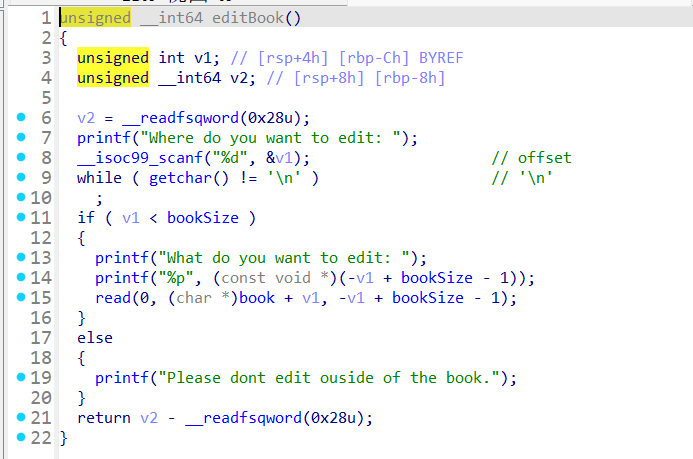Toggle breakpoint dot on line 15
Screen dimensions: 693x459
point(22,298)
